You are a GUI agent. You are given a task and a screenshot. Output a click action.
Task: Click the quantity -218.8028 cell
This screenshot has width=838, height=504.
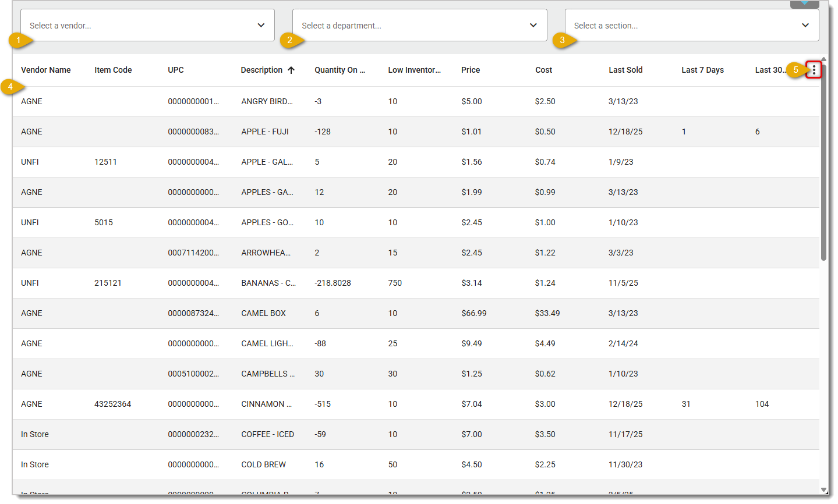click(x=333, y=283)
